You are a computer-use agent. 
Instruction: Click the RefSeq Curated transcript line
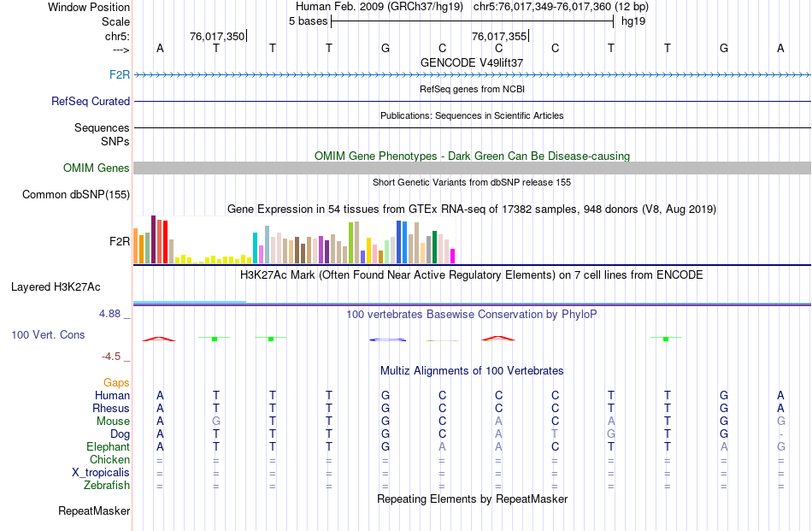[x=473, y=102]
